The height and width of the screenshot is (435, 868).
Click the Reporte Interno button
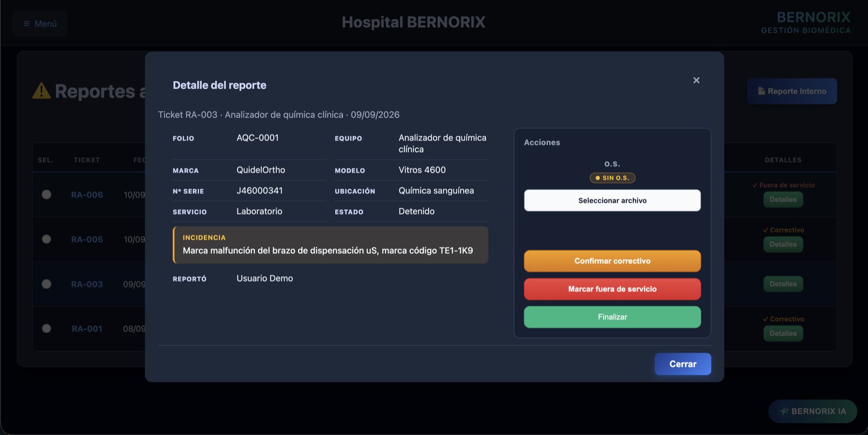coord(792,91)
